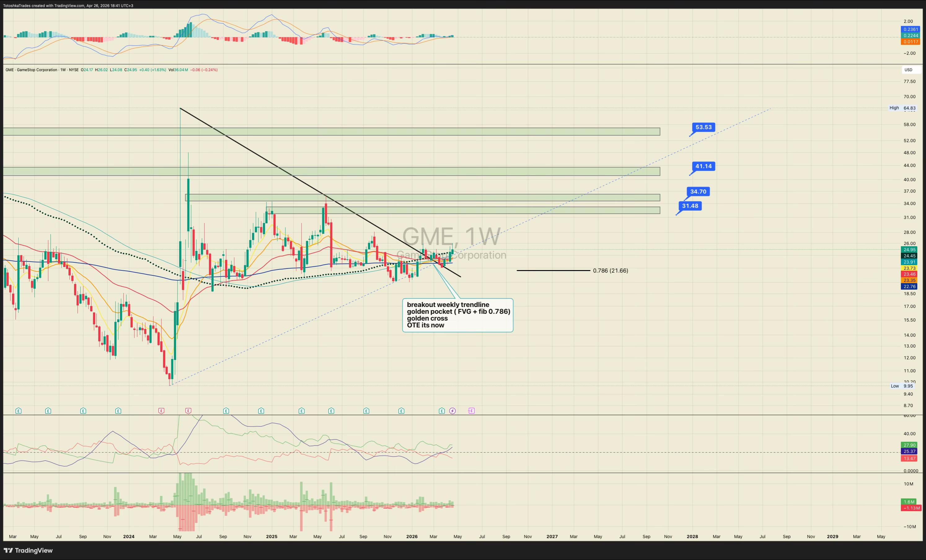Screen dimensions: 926x560
Task: Select the 53.53 price target callout
Action: [703, 127]
